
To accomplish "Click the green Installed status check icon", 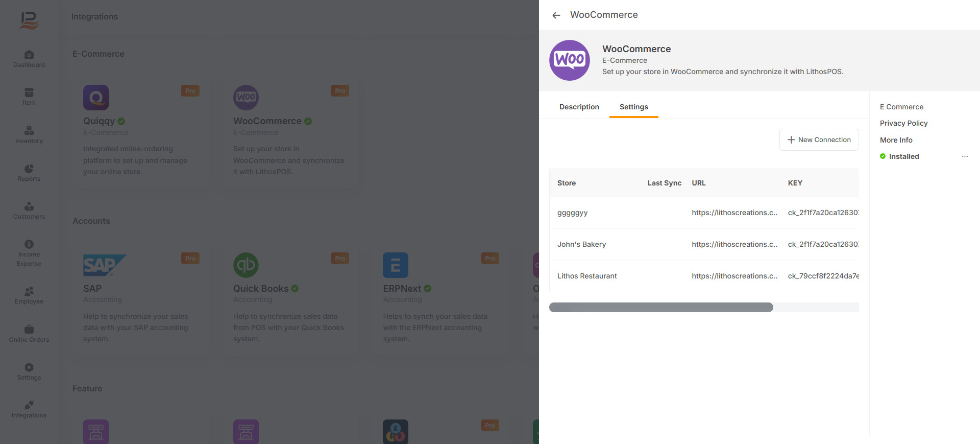I will click(883, 156).
